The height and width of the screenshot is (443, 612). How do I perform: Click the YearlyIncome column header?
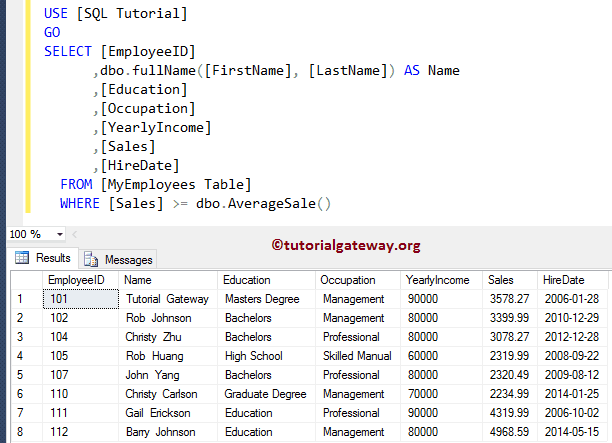click(x=436, y=280)
